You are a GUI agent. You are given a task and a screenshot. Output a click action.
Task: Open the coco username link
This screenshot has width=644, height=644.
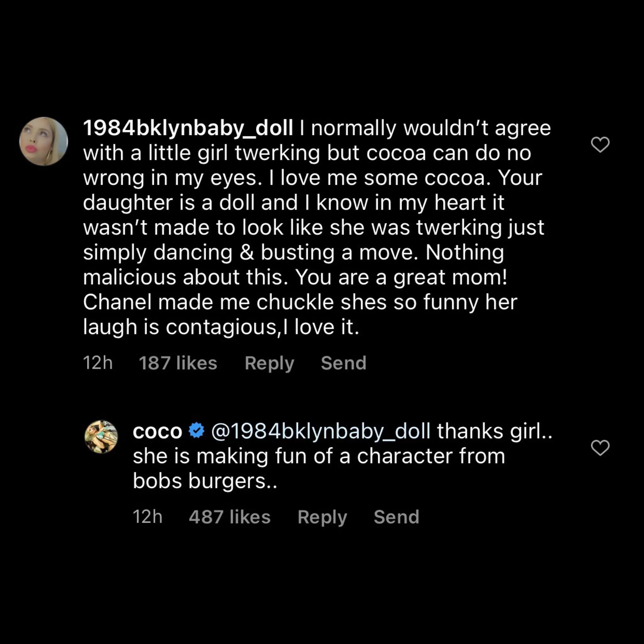(x=157, y=431)
